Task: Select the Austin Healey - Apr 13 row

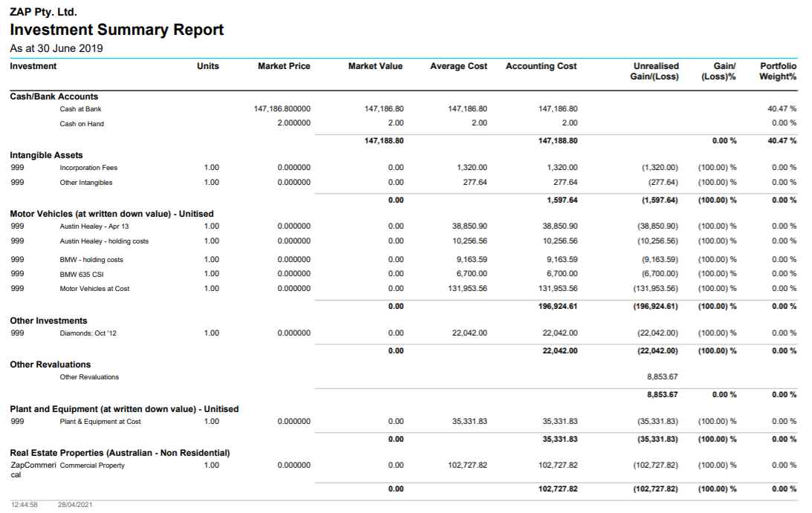Action: tap(94, 226)
